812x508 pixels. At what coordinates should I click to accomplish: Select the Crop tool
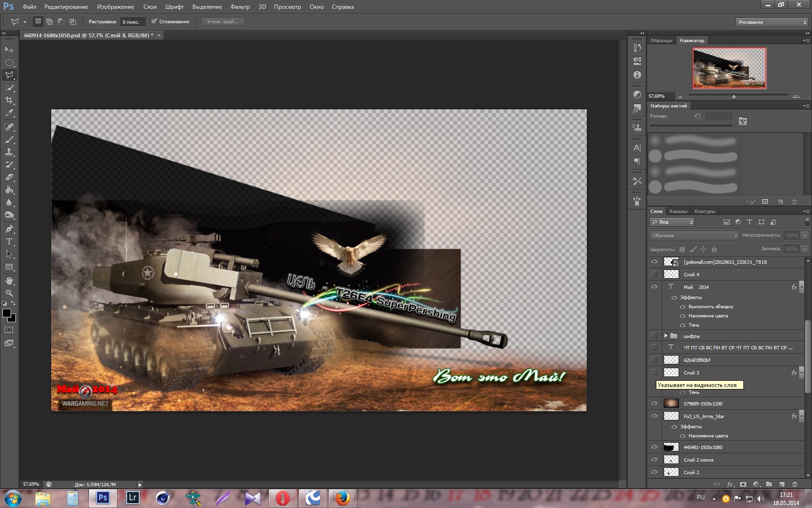[x=9, y=100]
